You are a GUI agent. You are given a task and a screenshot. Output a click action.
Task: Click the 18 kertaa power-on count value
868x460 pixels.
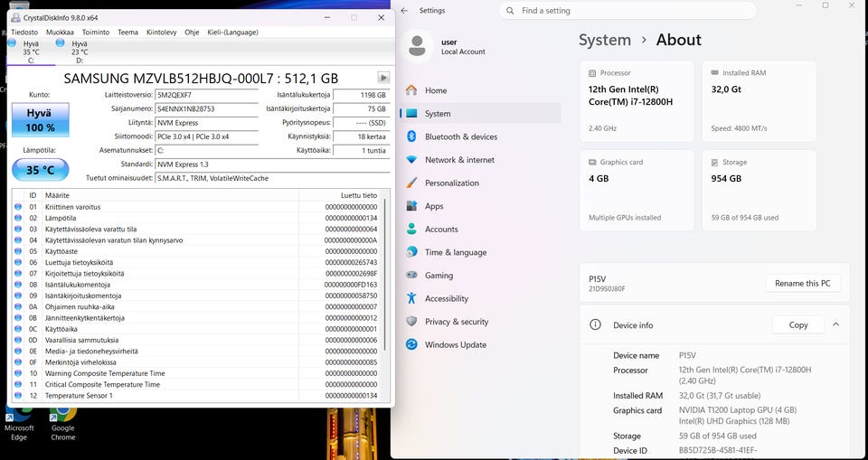[x=361, y=136]
